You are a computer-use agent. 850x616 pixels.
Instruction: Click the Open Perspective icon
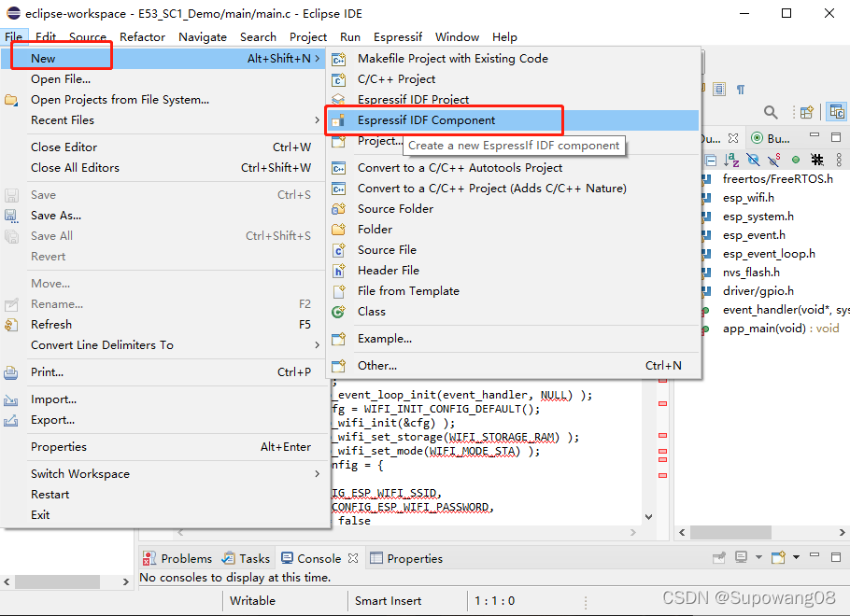tap(807, 112)
